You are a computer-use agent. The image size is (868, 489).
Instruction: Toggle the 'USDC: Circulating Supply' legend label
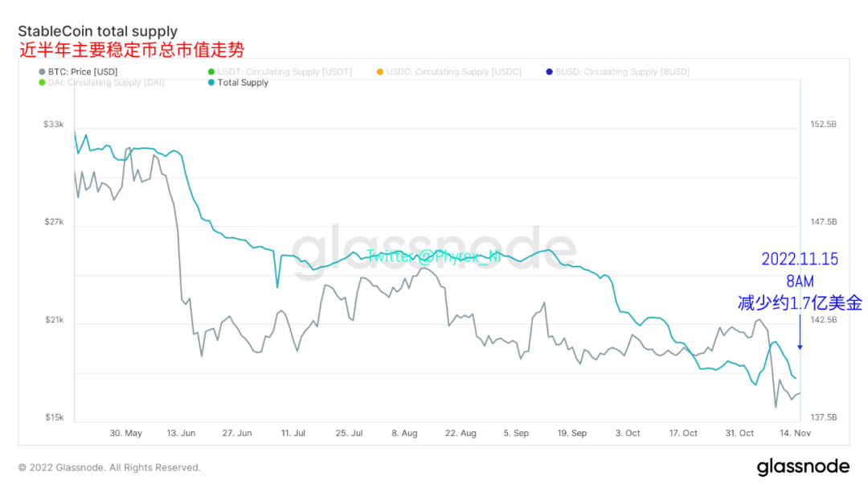click(x=453, y=72)
